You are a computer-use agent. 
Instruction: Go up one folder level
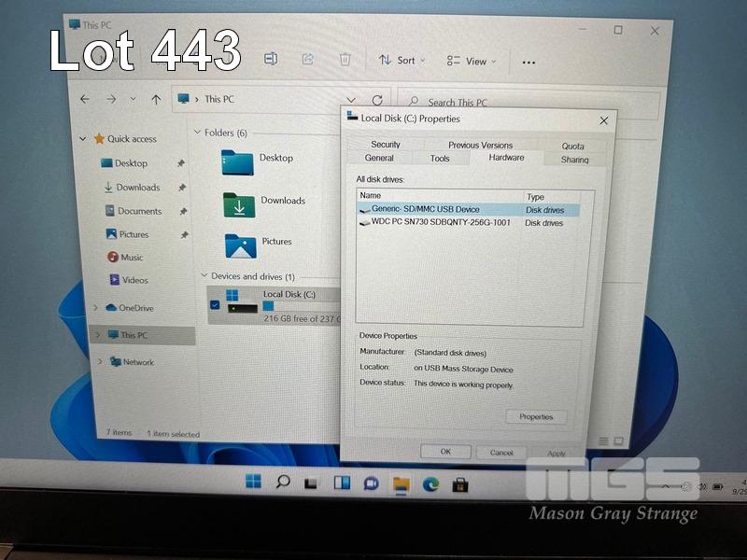[156, 99]
